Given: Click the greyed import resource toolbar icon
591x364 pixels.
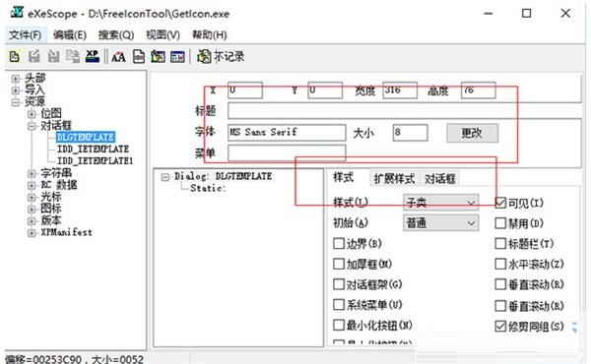Looking at the screenshot, I should tap(53, 57).
